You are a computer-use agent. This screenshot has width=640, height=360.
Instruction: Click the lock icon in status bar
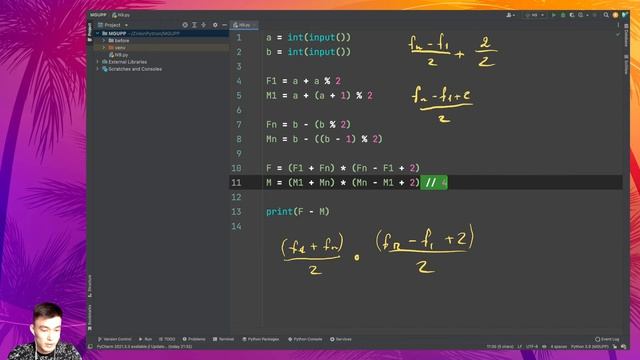coord(615,347)
